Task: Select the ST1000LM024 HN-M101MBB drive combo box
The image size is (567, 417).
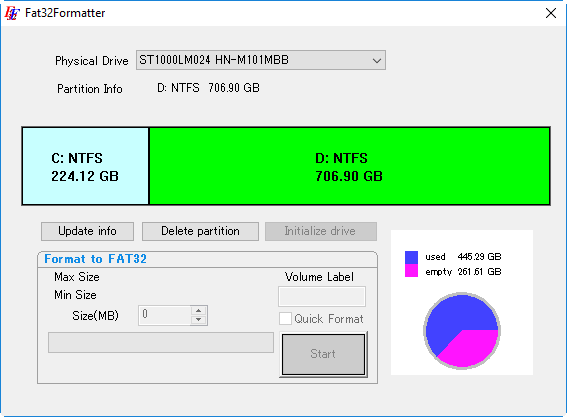Action: point(261,60)
